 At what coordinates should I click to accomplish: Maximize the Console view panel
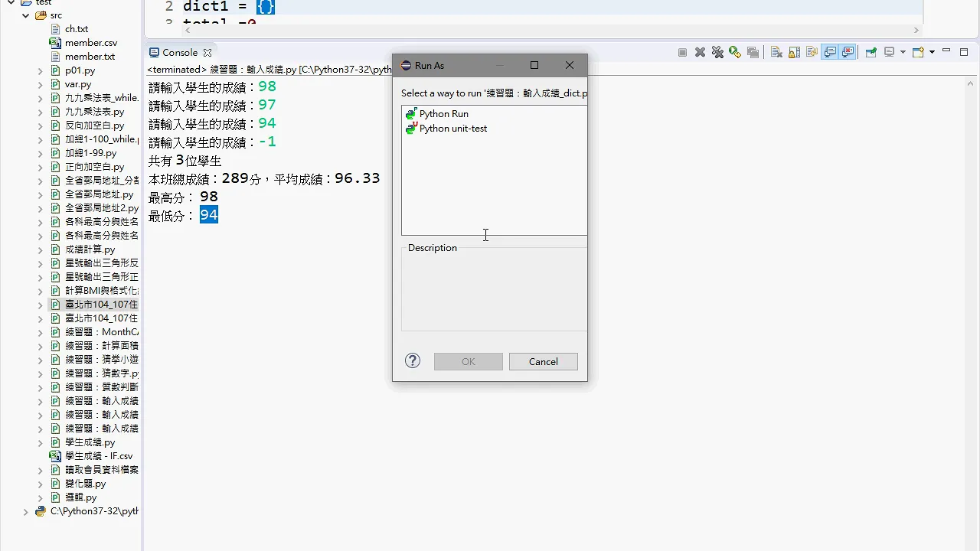pyautogui.click(x=965, y=51)
